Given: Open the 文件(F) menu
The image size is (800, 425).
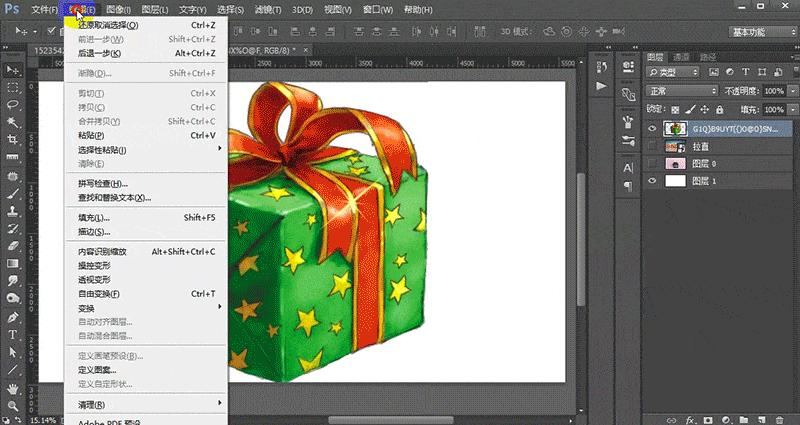Looking at the screenshot, I should 44,9.
